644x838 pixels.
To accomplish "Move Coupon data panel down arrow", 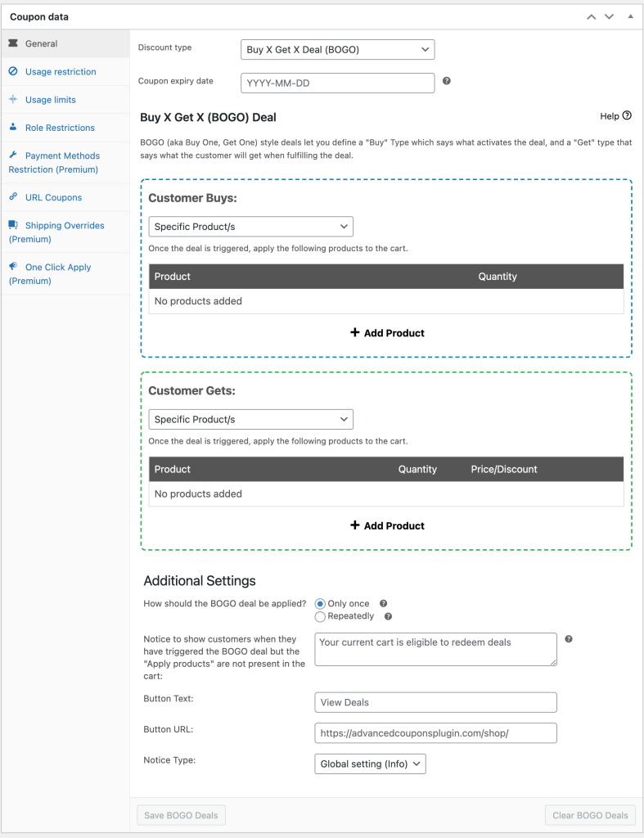I will pos(609,16).
